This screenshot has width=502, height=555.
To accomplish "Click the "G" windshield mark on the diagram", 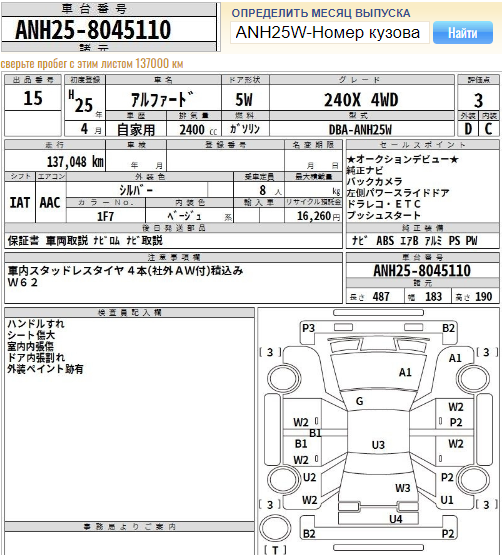I will pos(359,401).
